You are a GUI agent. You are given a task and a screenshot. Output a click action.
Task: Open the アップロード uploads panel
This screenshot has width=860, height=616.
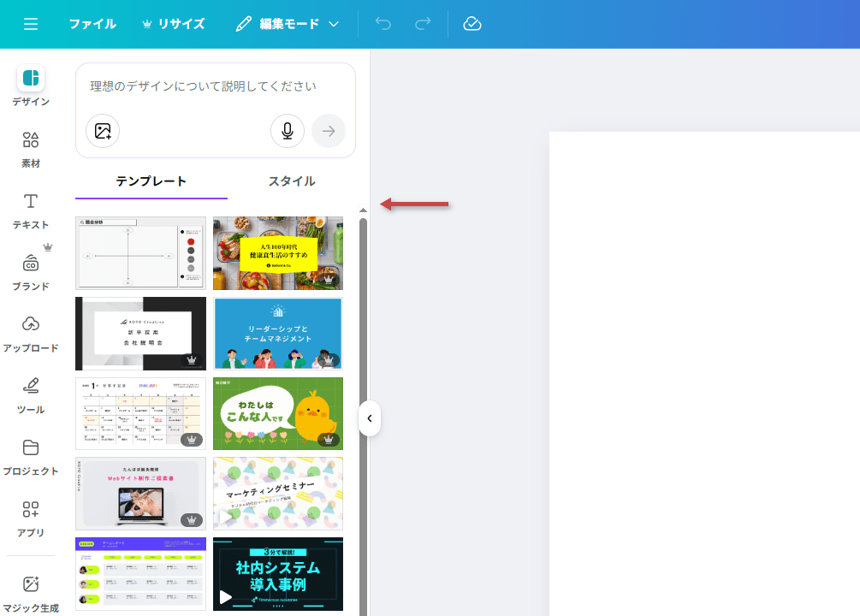[31, 334]
